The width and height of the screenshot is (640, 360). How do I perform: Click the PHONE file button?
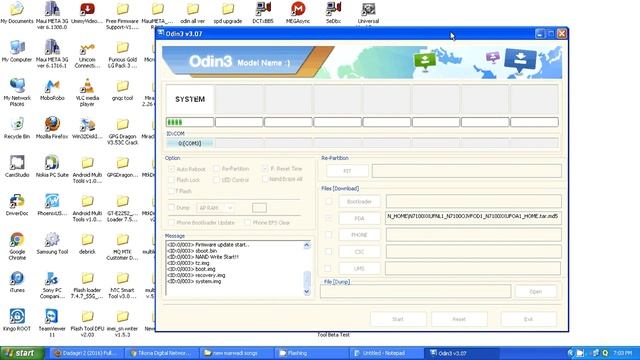pos(359,235)
